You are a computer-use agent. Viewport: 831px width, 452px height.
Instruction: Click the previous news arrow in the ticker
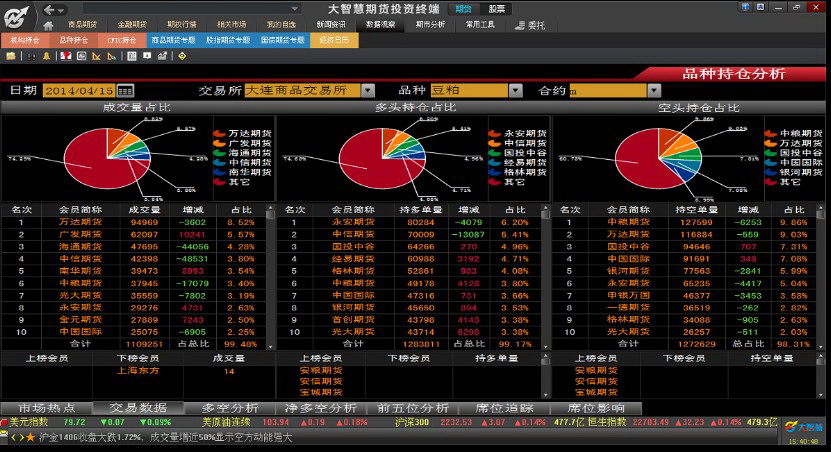coord(14,438)
